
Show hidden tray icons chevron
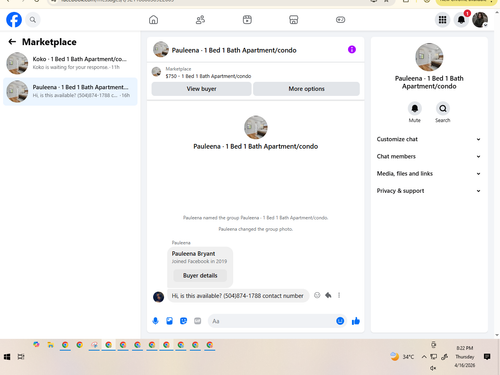(x=424, y=357)
